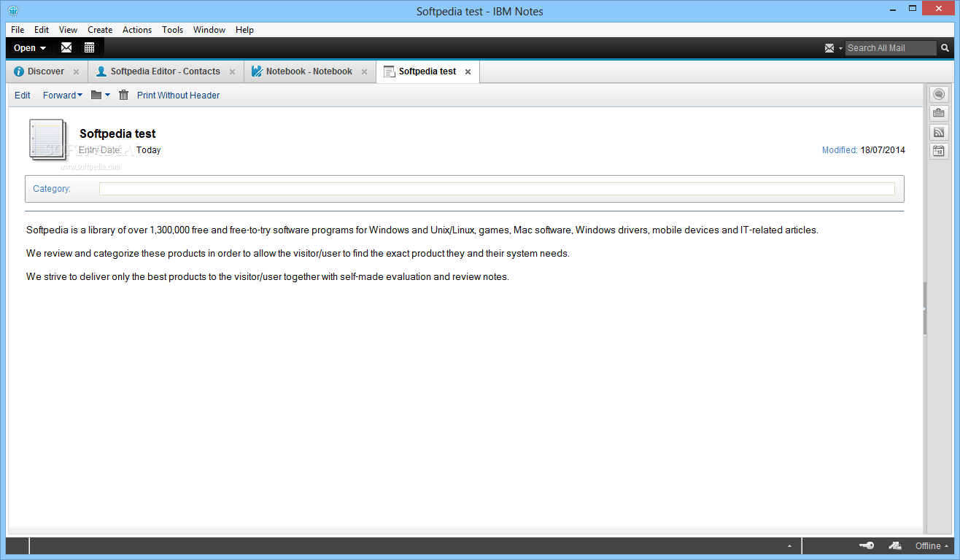Click the Forward action button label

click(x=59, y=95)
